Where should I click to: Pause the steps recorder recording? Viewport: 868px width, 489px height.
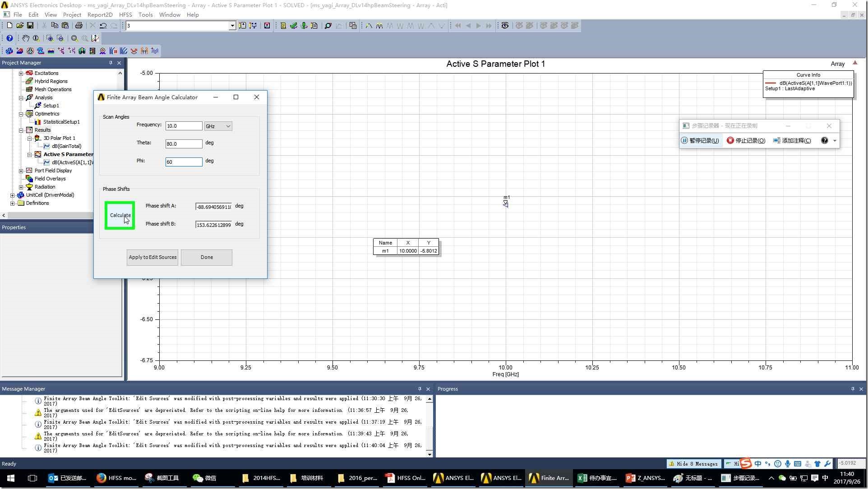(700, 141)
